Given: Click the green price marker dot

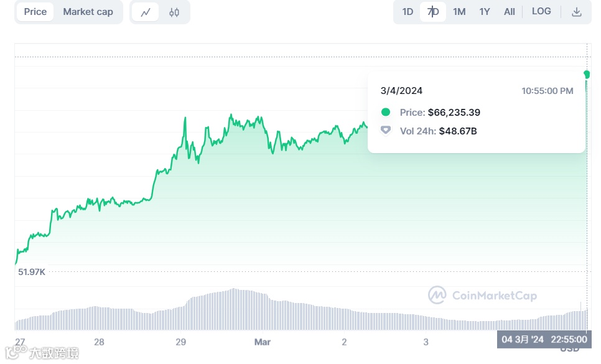Looking at the screenshot, I should coord(587,75).
